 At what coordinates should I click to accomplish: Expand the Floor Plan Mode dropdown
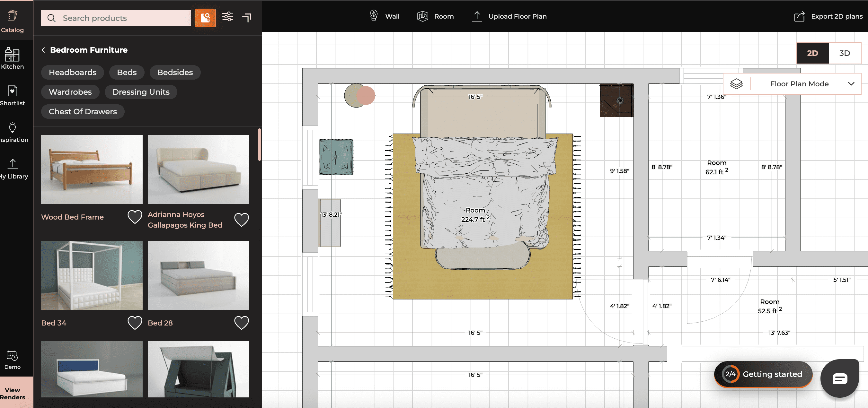(852, 84)
